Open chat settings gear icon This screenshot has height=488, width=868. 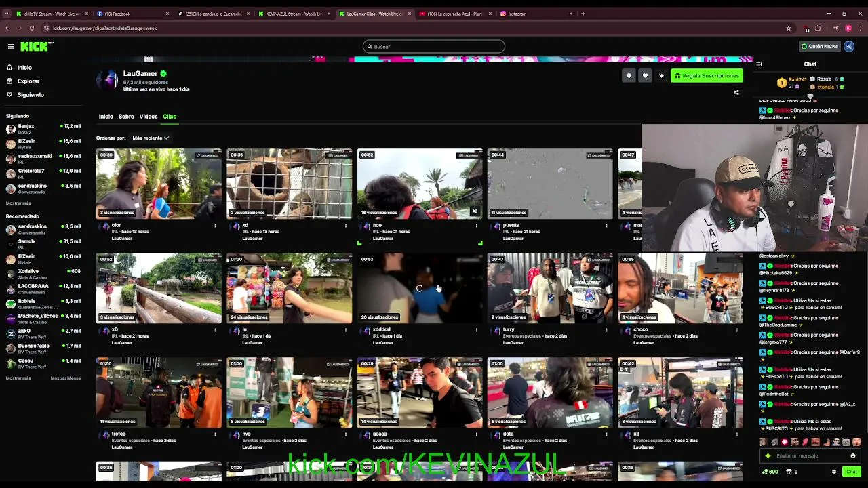[834, 472]
